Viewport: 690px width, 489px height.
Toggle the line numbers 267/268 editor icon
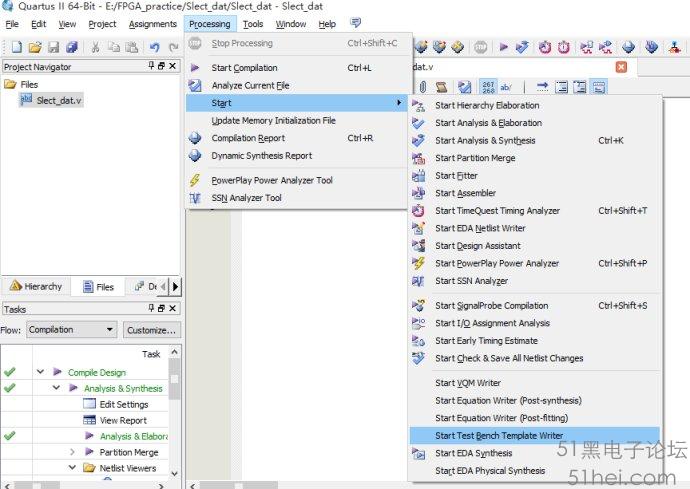pos(488,87)
